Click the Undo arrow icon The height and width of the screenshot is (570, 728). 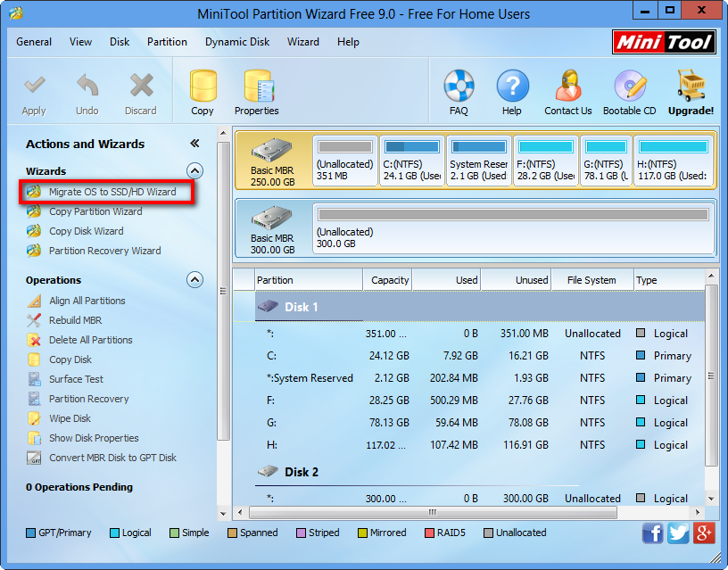87,86
